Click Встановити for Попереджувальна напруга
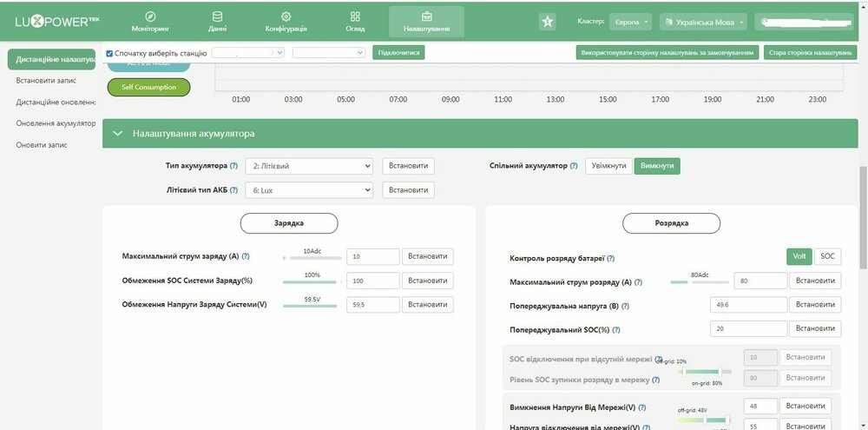The height and width of the screenshot is (430, 868). (815, 305)
